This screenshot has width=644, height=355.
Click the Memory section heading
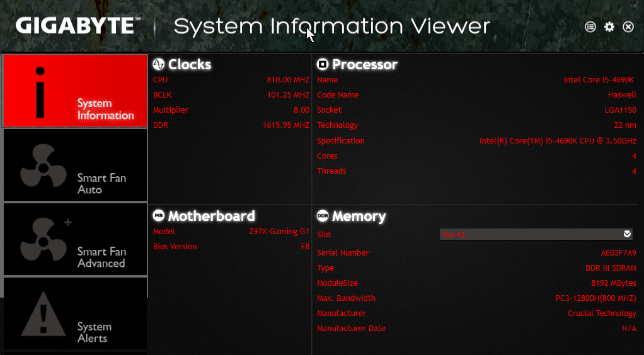point(359,216)
